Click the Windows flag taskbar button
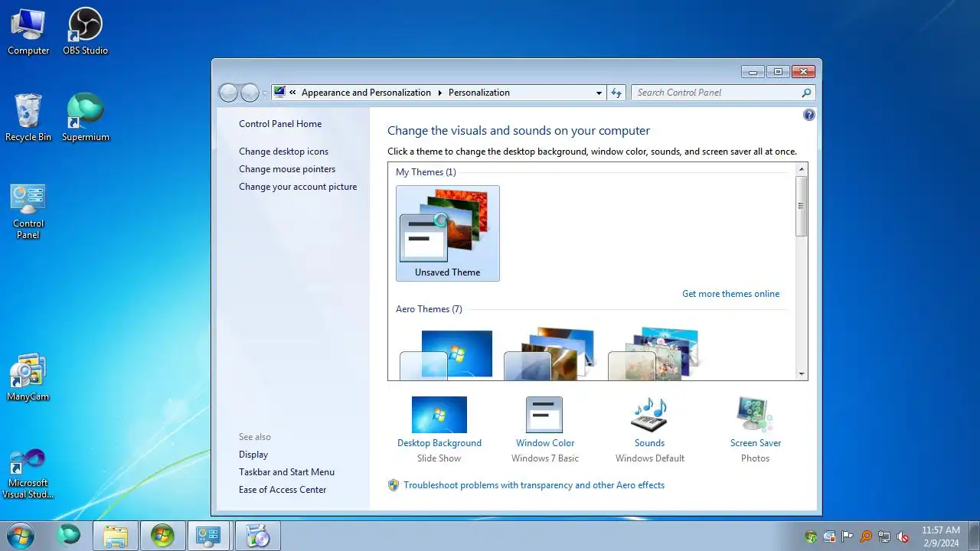 point(162,536)
